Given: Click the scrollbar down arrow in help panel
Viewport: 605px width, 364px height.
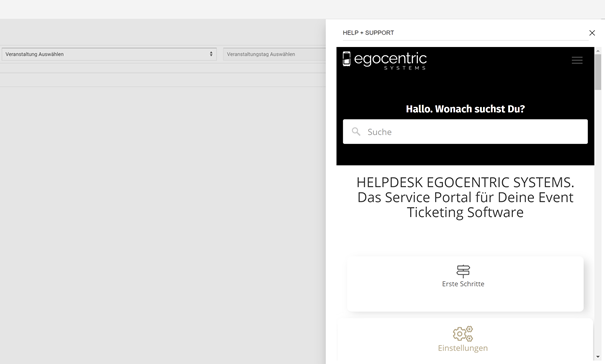Looking at the screenshot, I should [598, 357].
